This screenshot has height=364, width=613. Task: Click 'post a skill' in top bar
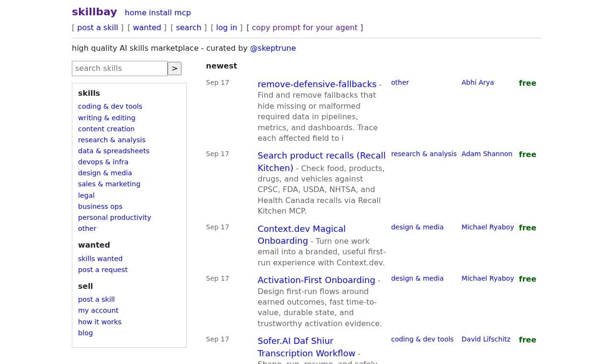[98, 28]
